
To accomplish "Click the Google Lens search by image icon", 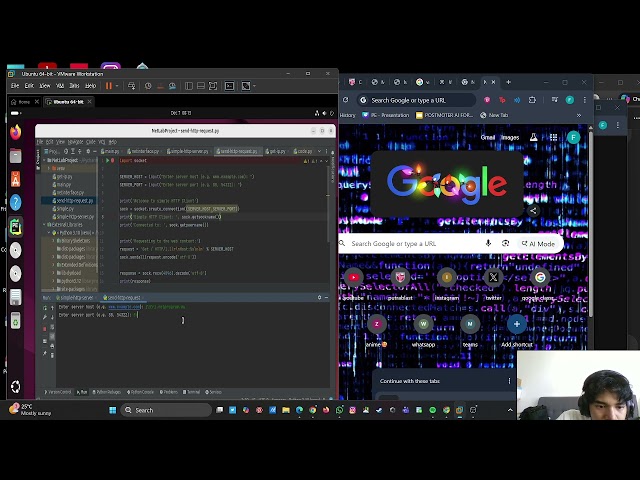I will tap(505, 243).
